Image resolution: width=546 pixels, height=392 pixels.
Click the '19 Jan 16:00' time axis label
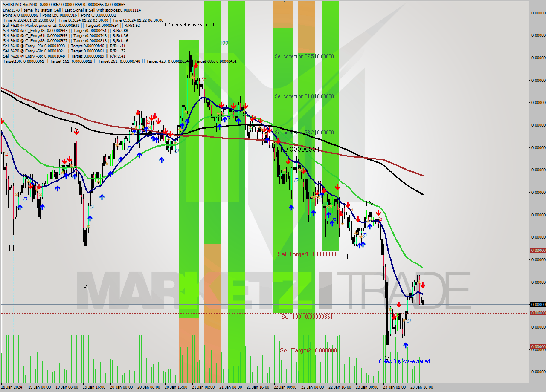(x=94, y=387)
